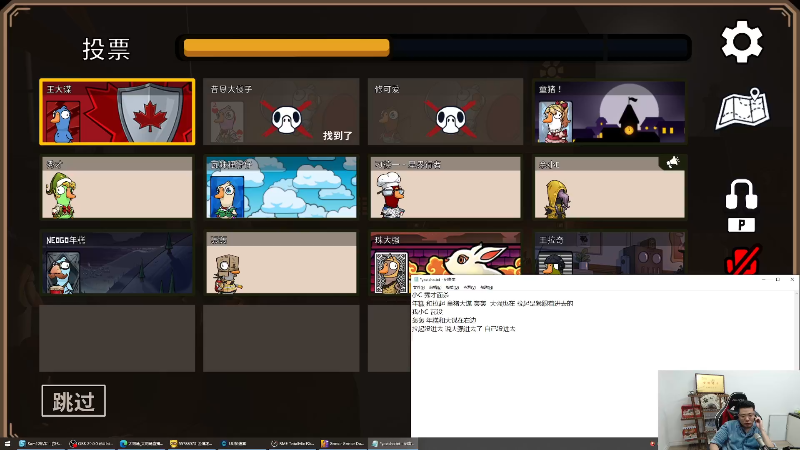The height and width of the screenshot is (450, 800).
Task: Click the streamer webcam overlay
Action: [x=729, y=410]
